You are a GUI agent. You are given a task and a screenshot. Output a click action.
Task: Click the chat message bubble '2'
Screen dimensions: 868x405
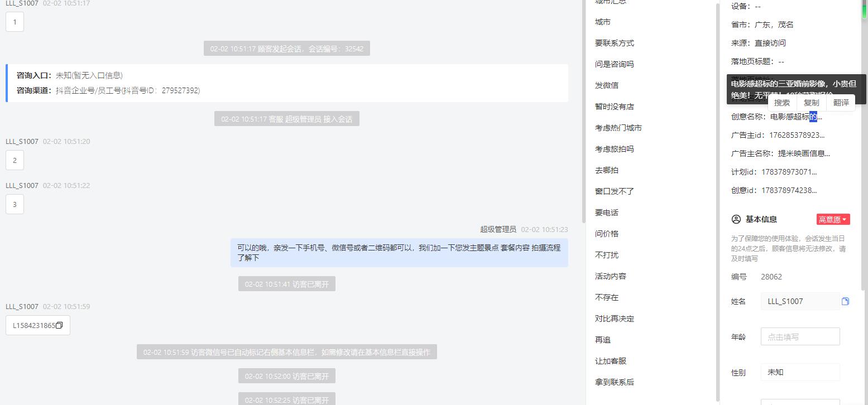tap(15, 160)
